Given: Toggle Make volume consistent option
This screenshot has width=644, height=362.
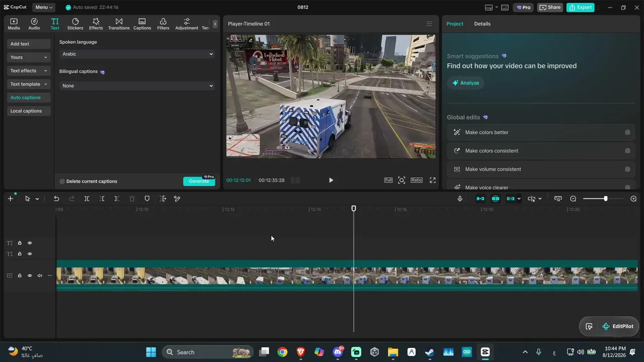Looking at the screenshot, I should (x=627, y=169).
